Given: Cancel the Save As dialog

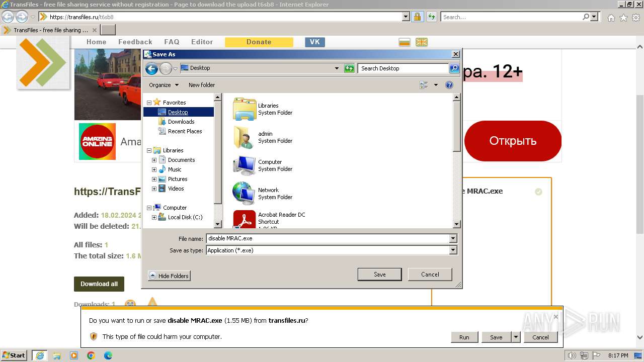Looking at the screenshot, I should click(x=430, y=275).
